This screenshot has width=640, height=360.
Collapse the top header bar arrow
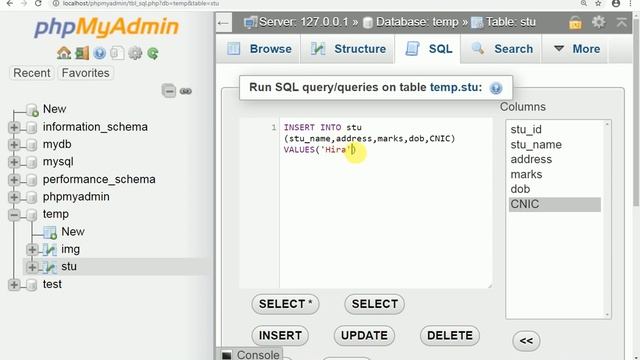tap(622, 22)
